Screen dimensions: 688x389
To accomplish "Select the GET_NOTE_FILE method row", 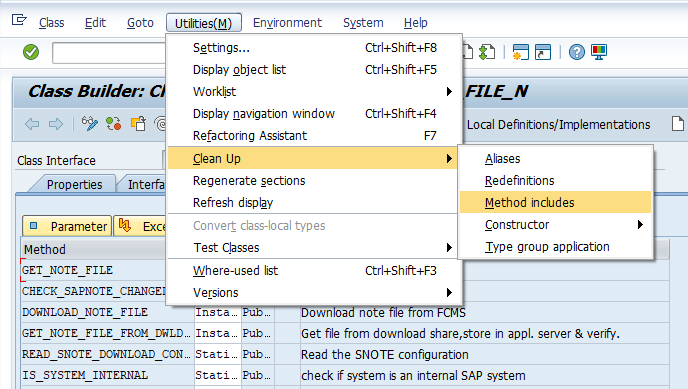I will (x=93, y=270).
